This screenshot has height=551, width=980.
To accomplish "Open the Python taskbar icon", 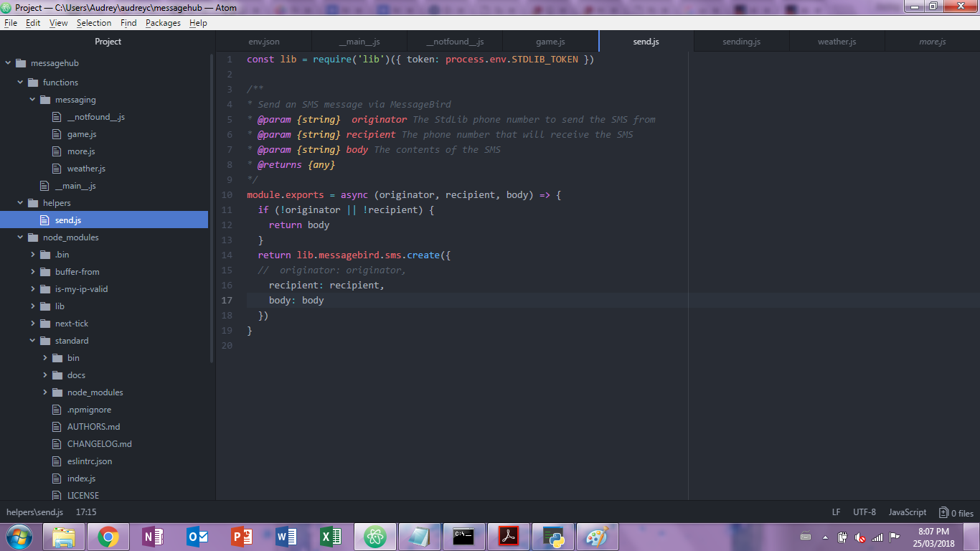I will pos(552,537).
